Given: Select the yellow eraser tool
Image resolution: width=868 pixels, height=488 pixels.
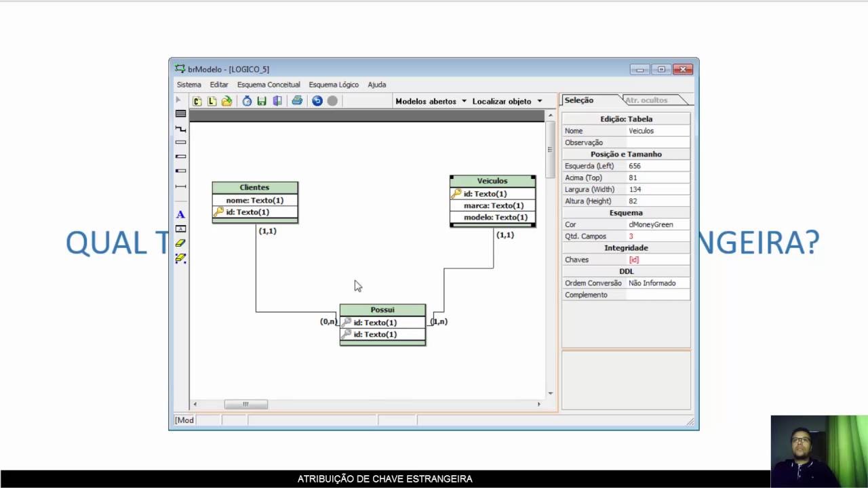Looking at the screenshot, I should coord(180,243).
